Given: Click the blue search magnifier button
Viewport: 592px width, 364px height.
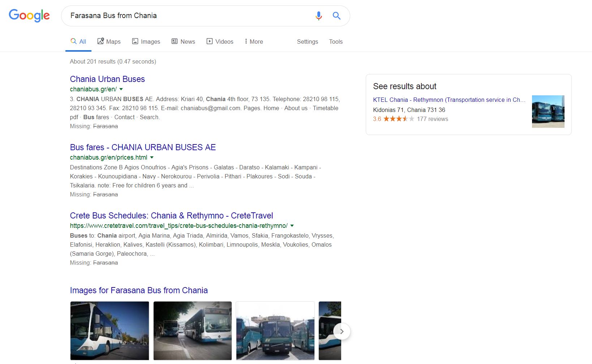Looking at the screenshot, I should click(x=336, y=16).
